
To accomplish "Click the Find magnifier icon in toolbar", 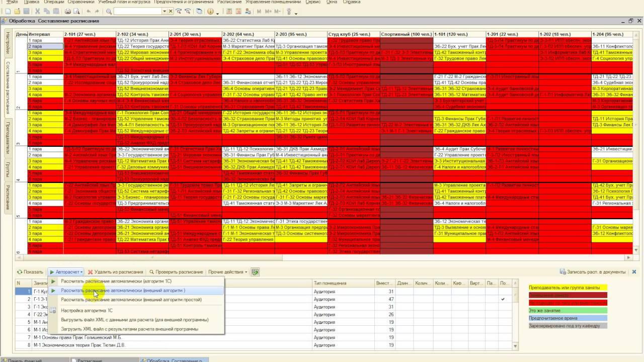I will click(x=109, y=11).
